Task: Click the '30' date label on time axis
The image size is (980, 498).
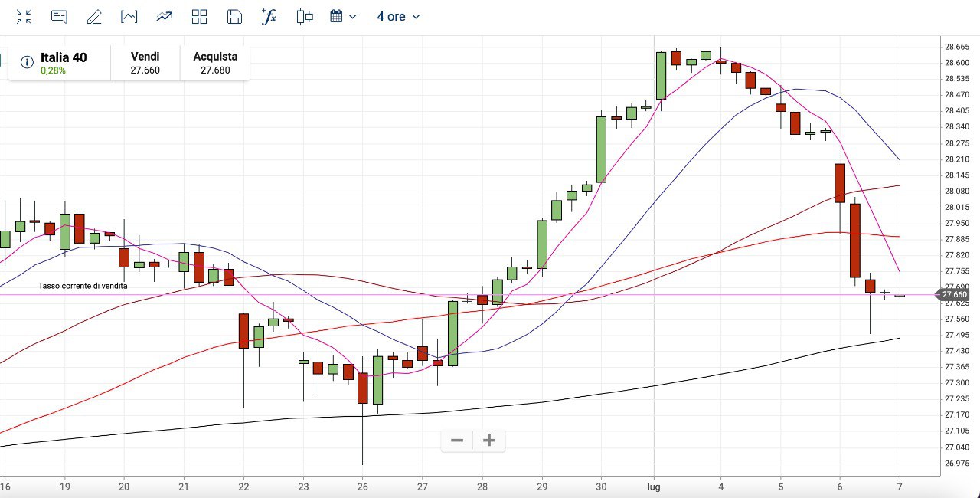Action: tap(601, 487)
